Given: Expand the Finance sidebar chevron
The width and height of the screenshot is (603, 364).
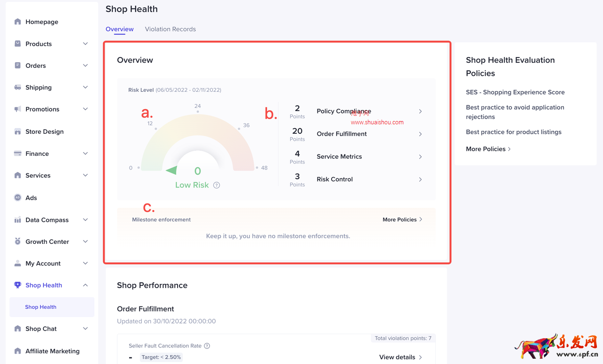Looking at the screenshot, I should 85,154.
